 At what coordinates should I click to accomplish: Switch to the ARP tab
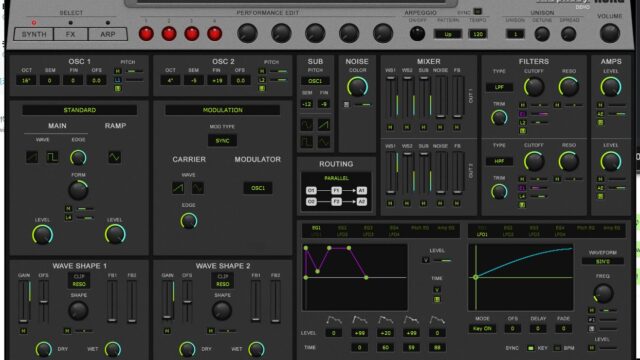click(x=108, y=34)
